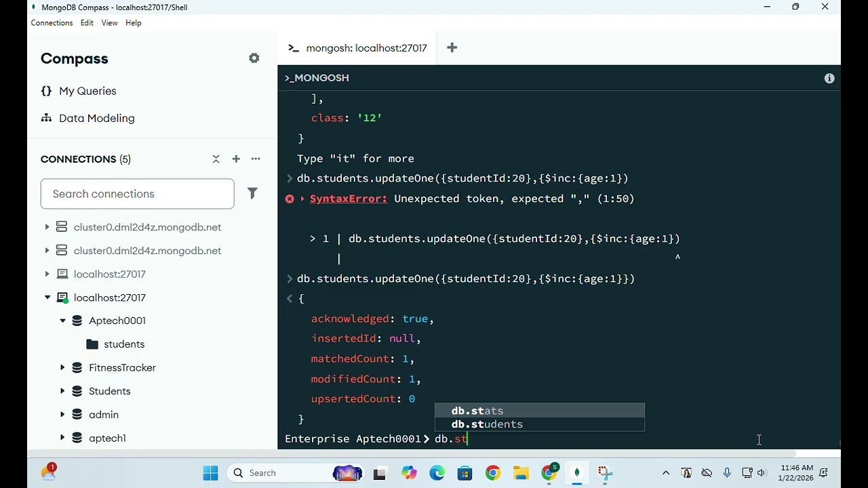The height and width of the screenshot is (488, 868).
Task: Open Compass settings gear icon
Action: click(254, 58)
